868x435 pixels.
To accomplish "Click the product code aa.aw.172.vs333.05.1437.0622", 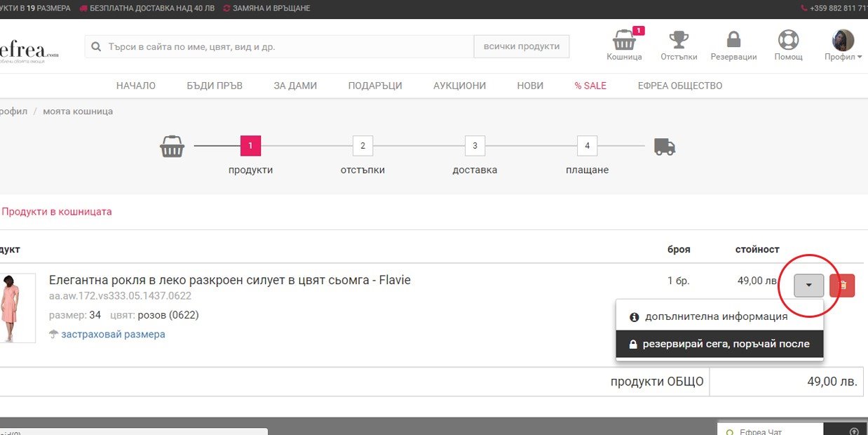I will click(x=120, y=296).
